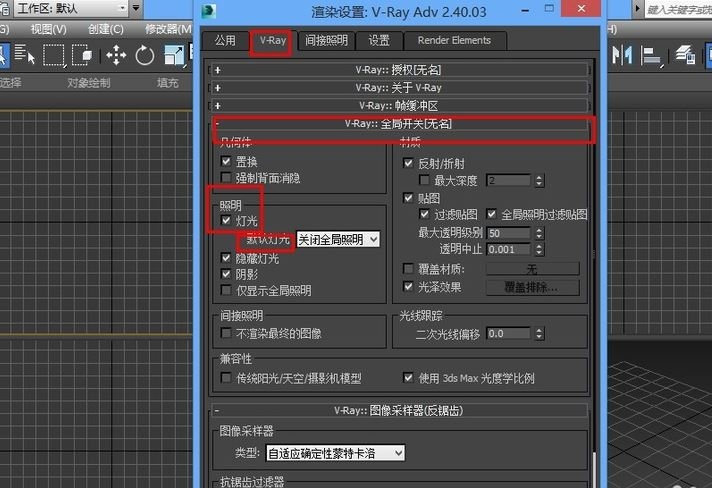Open the 默认灯光 dropdown showing 关闭全局照明
The width and height of the screenshot is (712, 488).
point(338,239)
